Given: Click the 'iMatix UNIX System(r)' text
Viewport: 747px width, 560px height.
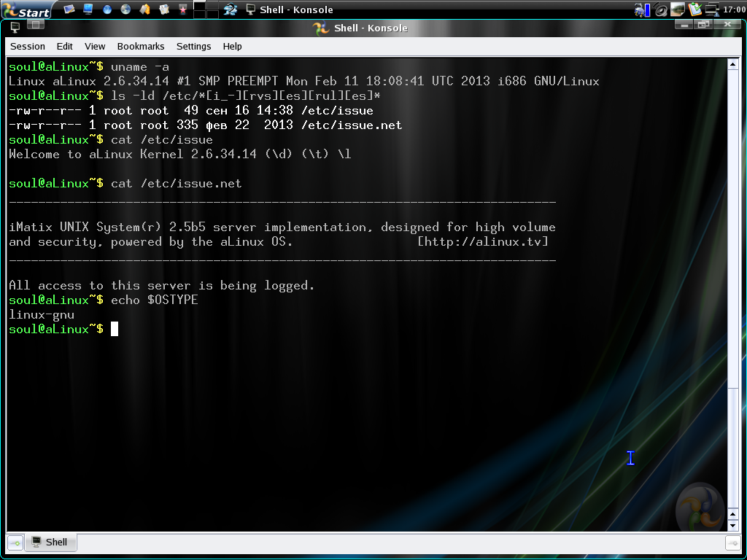Looking at the screenshot, I should click(85, 227).
